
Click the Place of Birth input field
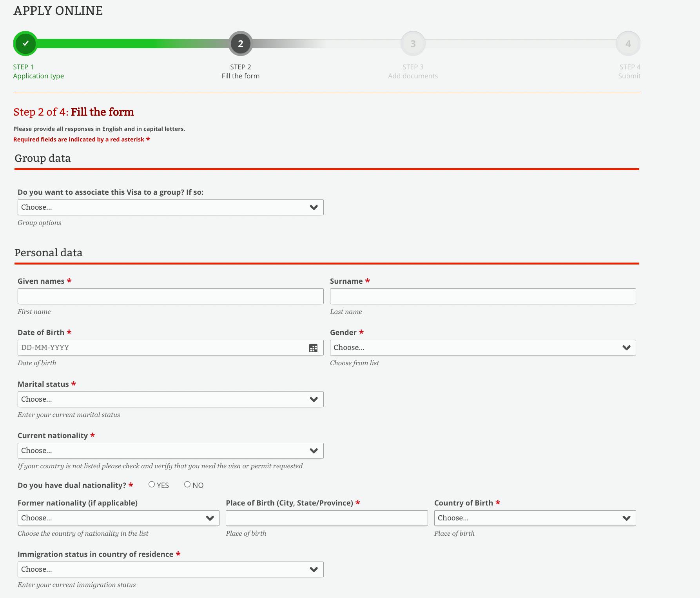point(327,518)
